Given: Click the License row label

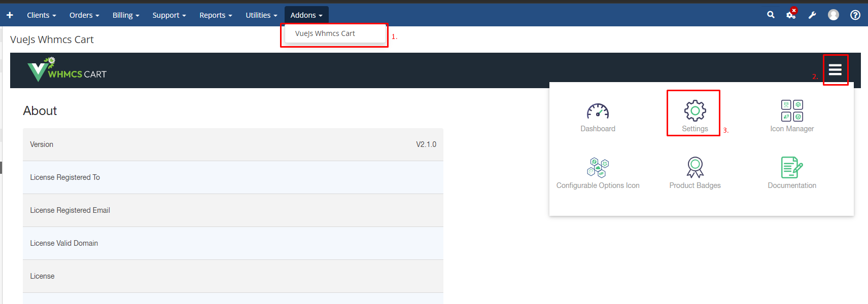Looking at the screenshot, I should point(42,276).
